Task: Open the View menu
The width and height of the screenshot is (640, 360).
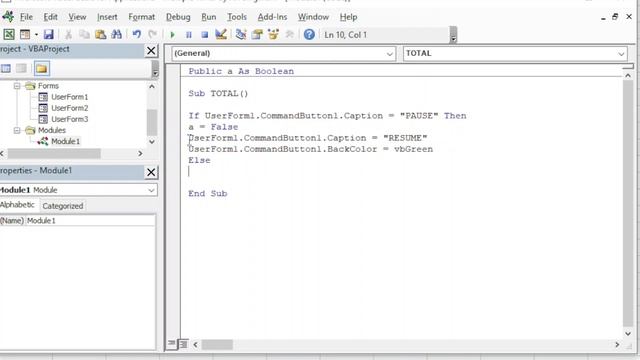Action: tap(77, 17)
